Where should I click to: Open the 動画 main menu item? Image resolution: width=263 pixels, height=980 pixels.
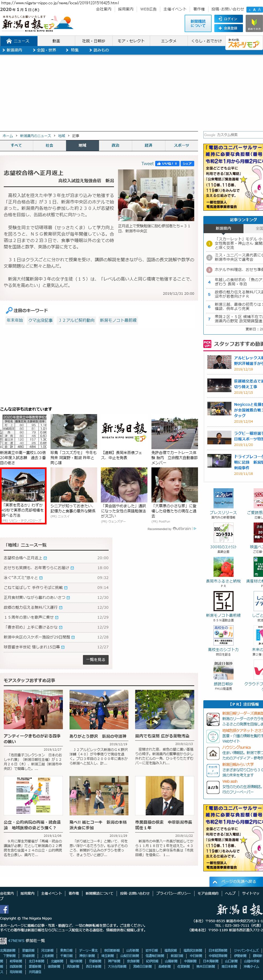point(56,41)
